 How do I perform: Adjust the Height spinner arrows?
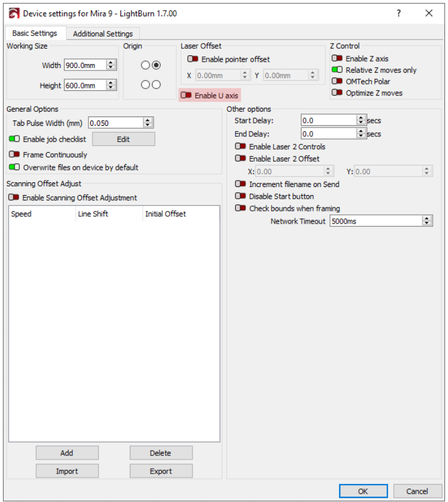(111, 86)
